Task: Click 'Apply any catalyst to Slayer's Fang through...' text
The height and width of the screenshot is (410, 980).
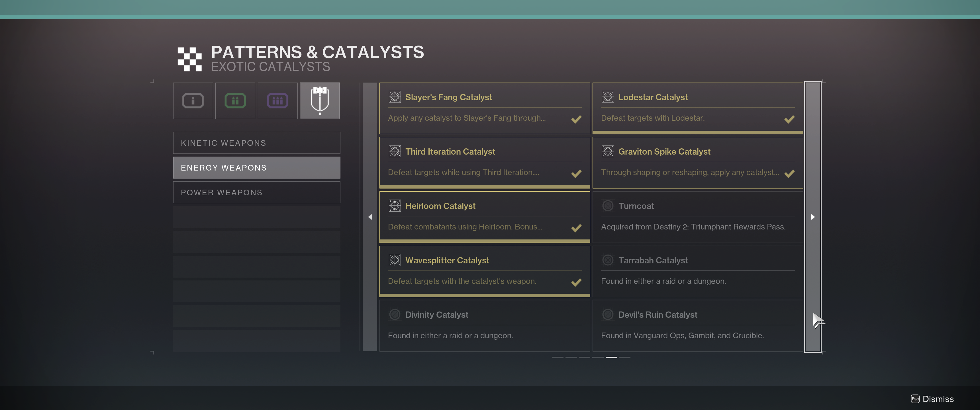Action: [x=467, y=118]
